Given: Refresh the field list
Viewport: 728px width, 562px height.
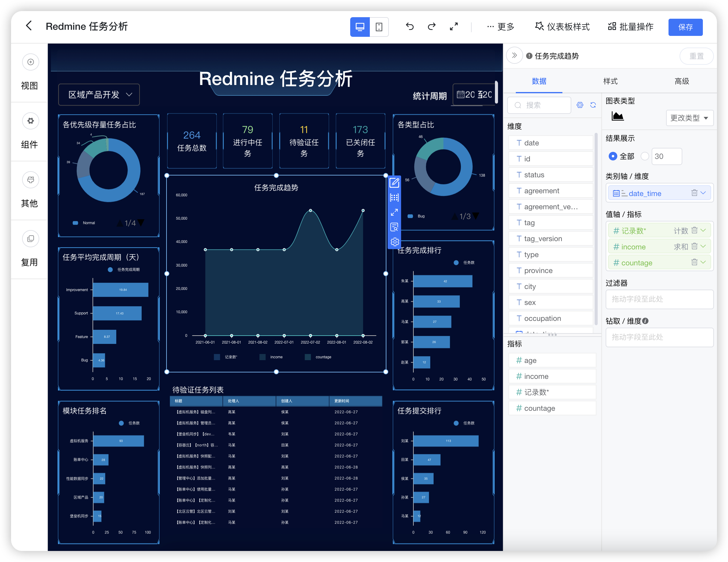Looking at the screenshot, I should (593, 105).
